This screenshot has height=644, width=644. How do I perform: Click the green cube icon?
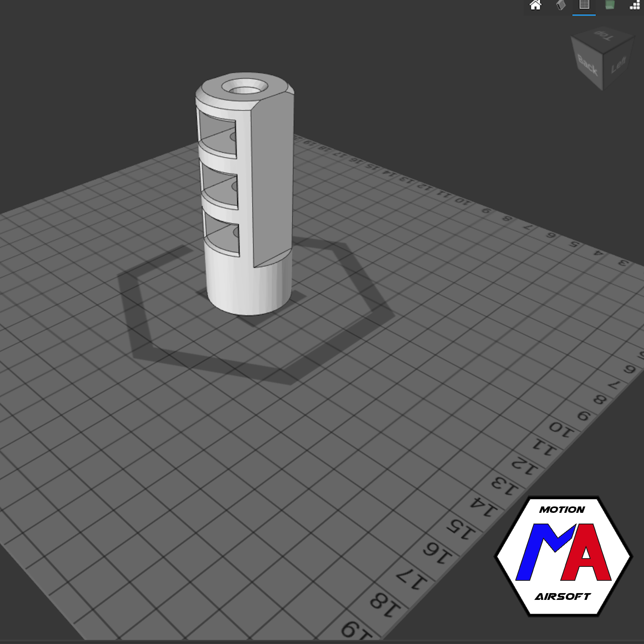point(609,5)
